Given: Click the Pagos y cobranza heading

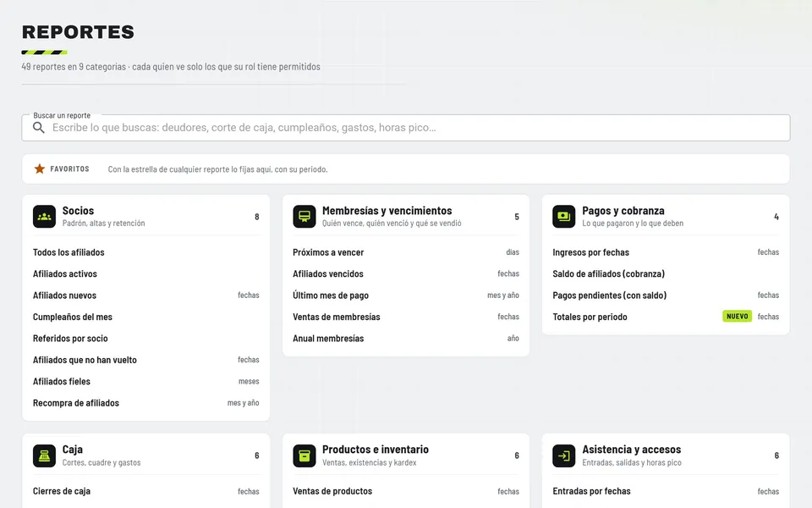Looking at the screenshot, I should click(623, 211).
